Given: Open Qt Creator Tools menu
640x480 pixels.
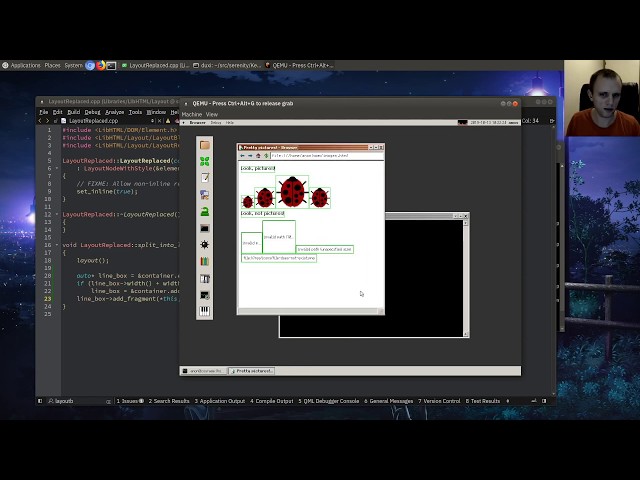Looking at the screenshot, I should point(135,112).
